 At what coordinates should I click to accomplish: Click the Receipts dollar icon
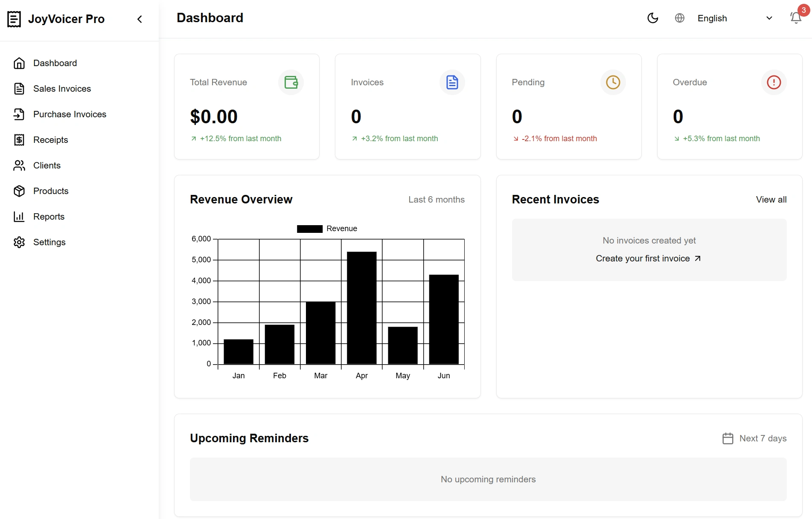click(x=19, y=140)
